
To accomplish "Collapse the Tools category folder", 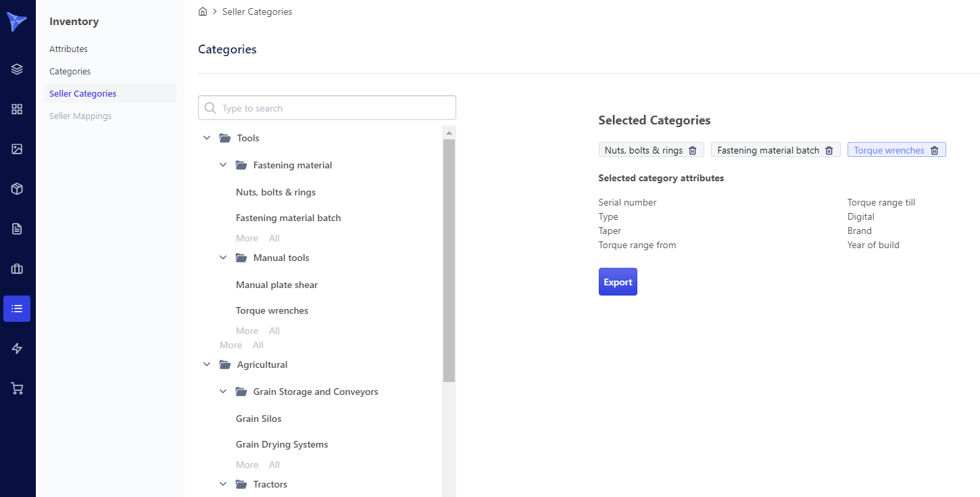I will (207, 138).
